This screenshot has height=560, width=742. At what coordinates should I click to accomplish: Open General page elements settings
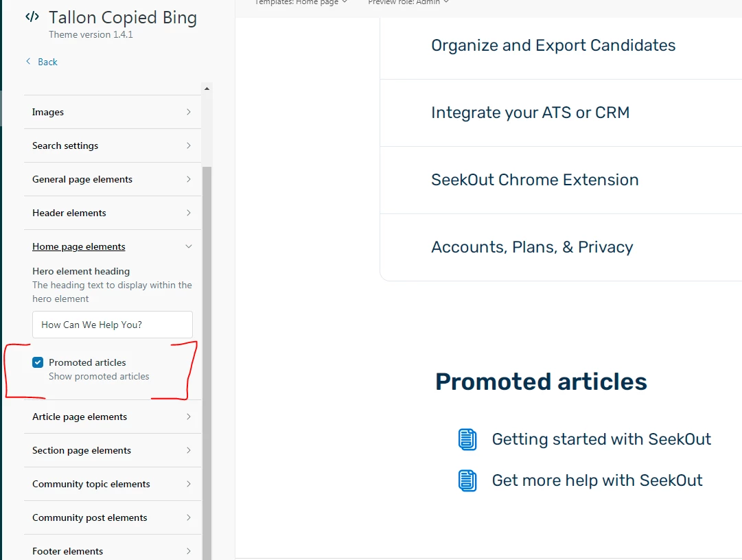pyautogui.click(x=113, y=179)
